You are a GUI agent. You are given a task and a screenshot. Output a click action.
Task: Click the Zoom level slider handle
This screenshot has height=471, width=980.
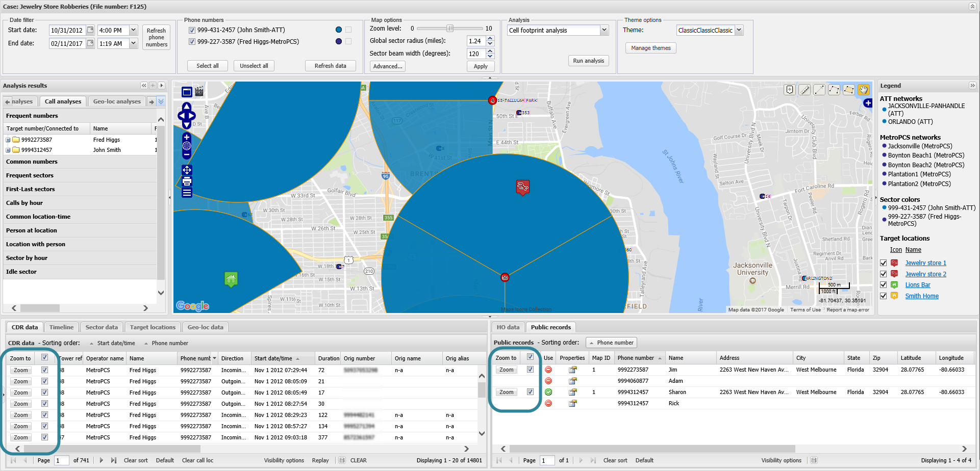pos(450,29)
